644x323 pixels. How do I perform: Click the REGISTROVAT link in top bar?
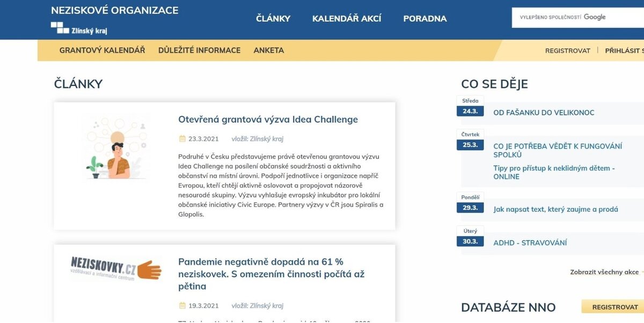pos(568,50)
